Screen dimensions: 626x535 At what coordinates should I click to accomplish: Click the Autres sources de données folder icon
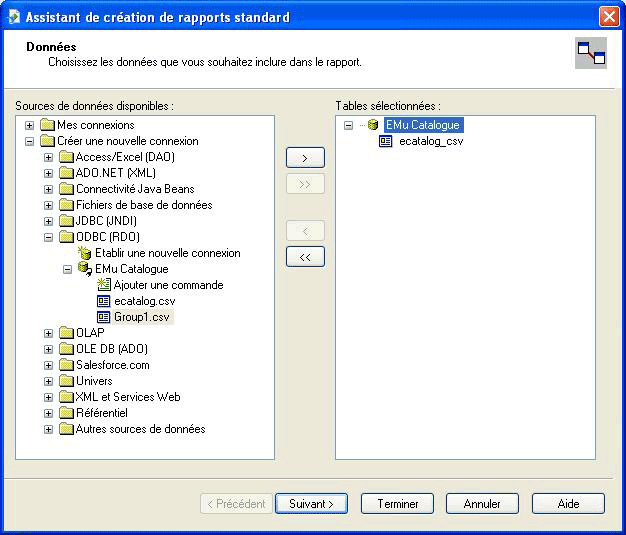pyautogui.click(x=66, y=429)
